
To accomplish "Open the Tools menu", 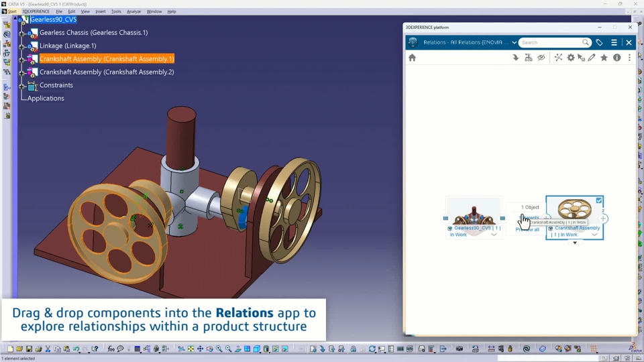I will pyautogui.click(x=116, y=11).
